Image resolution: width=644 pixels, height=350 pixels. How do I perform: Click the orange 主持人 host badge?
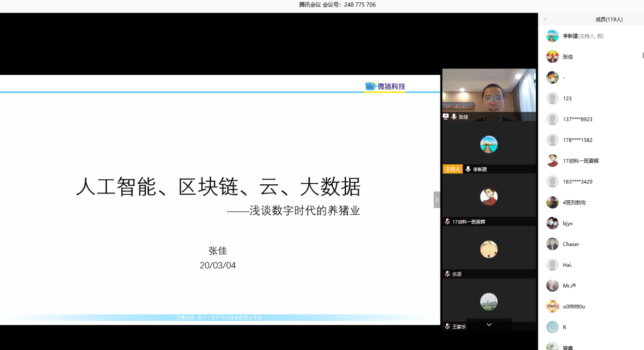[452, 169]
